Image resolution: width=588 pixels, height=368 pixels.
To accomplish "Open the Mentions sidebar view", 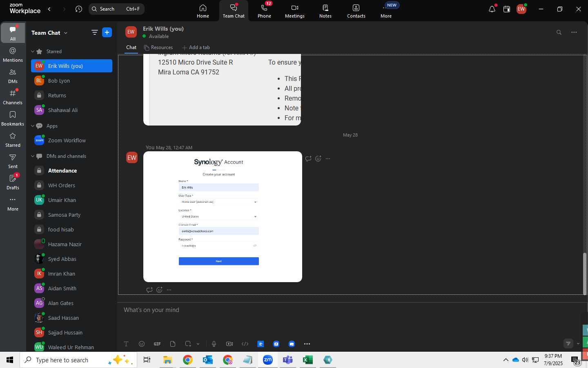I will 13,55.
